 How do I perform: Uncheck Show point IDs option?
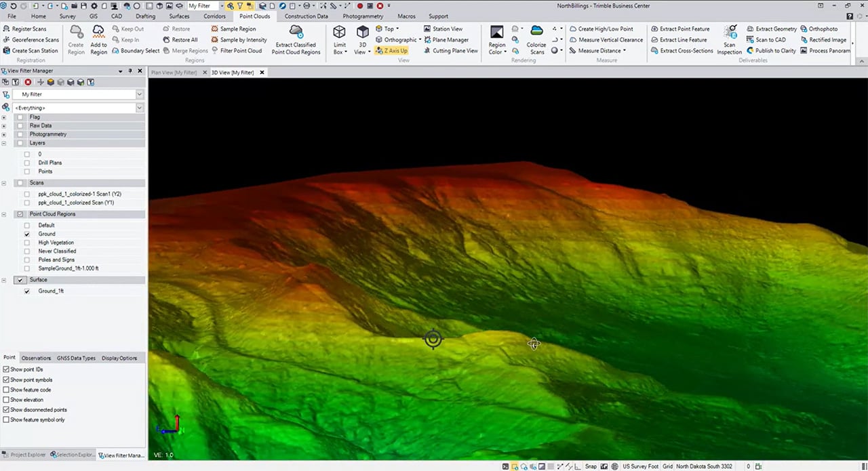point(6,369)
